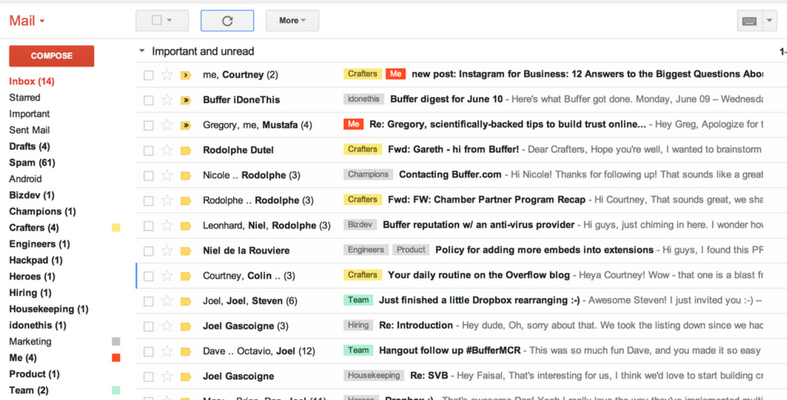Click the green Team label color swatch
Image resolution: width=787 pixels, height=400 pixels.
click(x=116, y=390)
